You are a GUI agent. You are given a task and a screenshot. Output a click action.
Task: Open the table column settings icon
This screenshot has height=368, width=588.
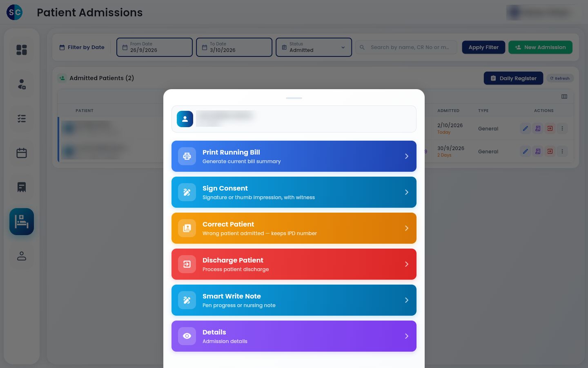pyautogui.click(x=564, y=96)
